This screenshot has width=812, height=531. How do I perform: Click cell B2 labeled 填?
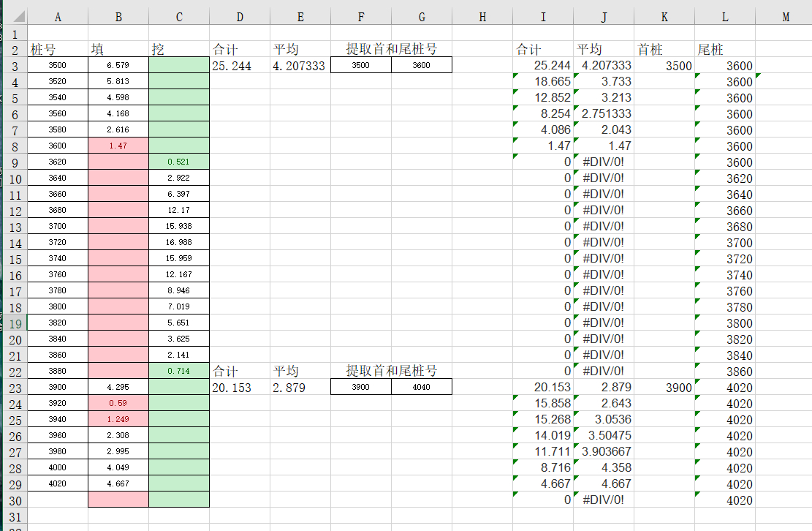coord(118,49)
